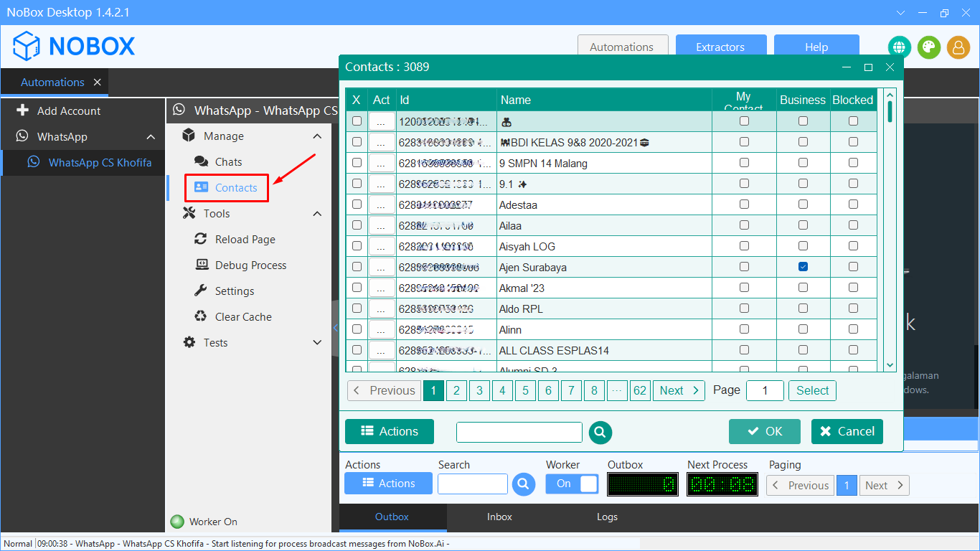
Task: Go to page 62 of contacts
Action: click(639, 390)
